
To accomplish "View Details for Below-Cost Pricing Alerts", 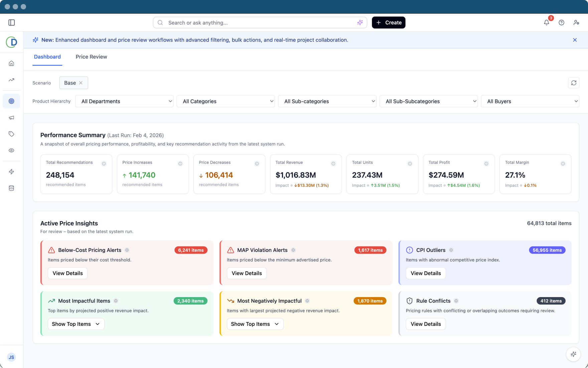I will coord(67,273).
